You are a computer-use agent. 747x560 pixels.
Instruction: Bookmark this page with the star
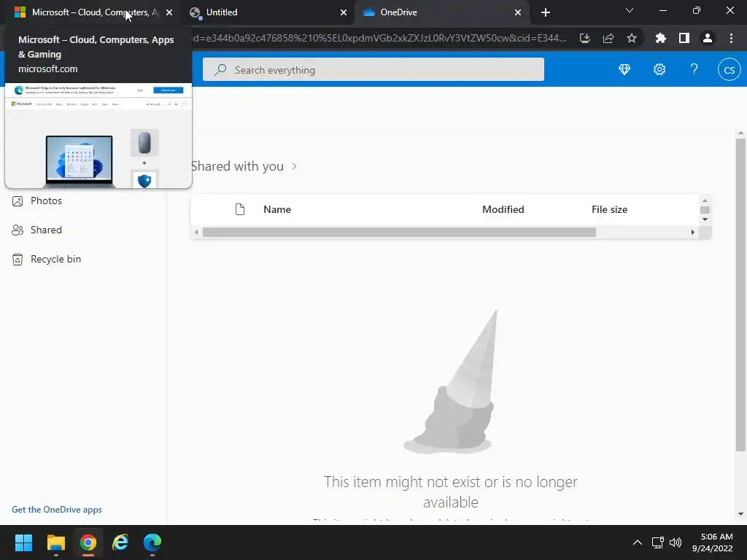(632, 38)
